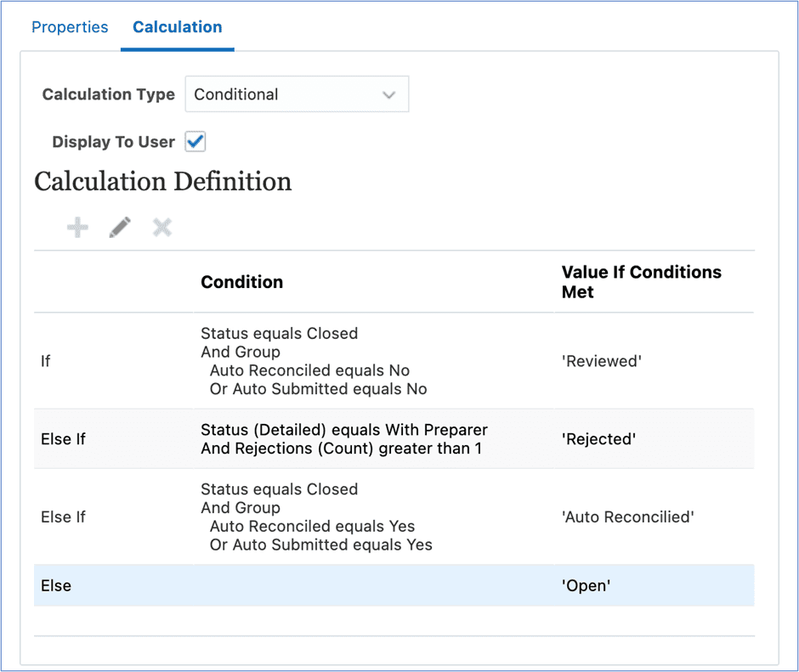Click 'Status (Detailed) equals With Preparer' text
799x672 pixels.
(344, 430)
